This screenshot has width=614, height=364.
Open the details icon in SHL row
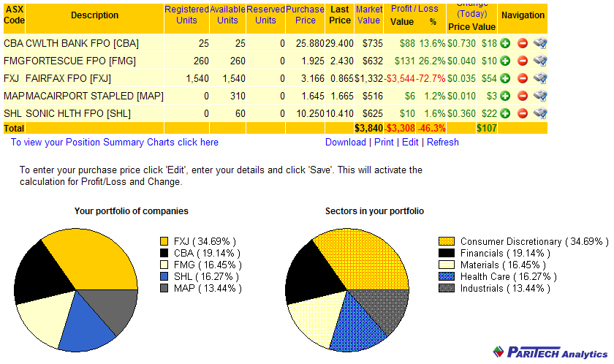(540, 113)
